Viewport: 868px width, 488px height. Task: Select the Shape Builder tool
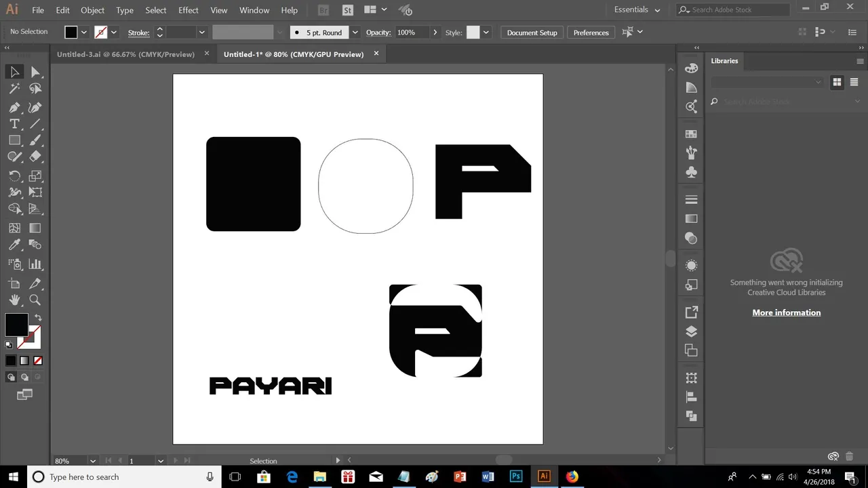click(x=14, y=209)
